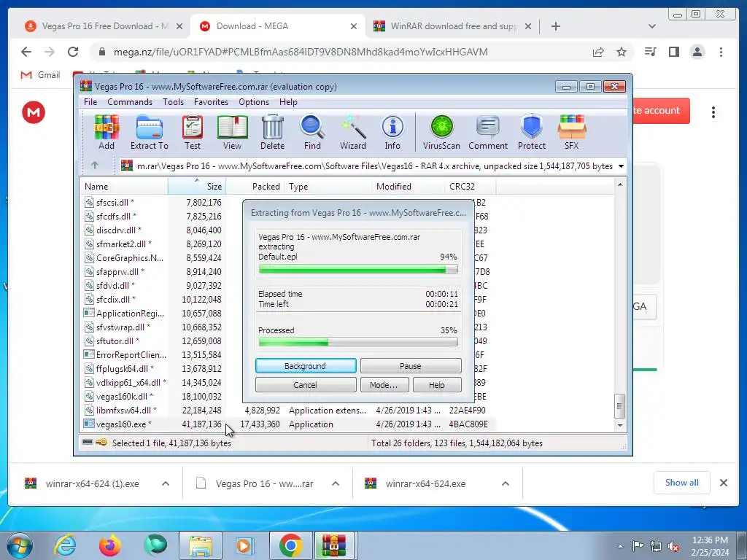The height and width of the screenshot is (560, 747).
Task: Open Chrome profile avatar icon
Action: pyautogui.click(x=697, y=52)
